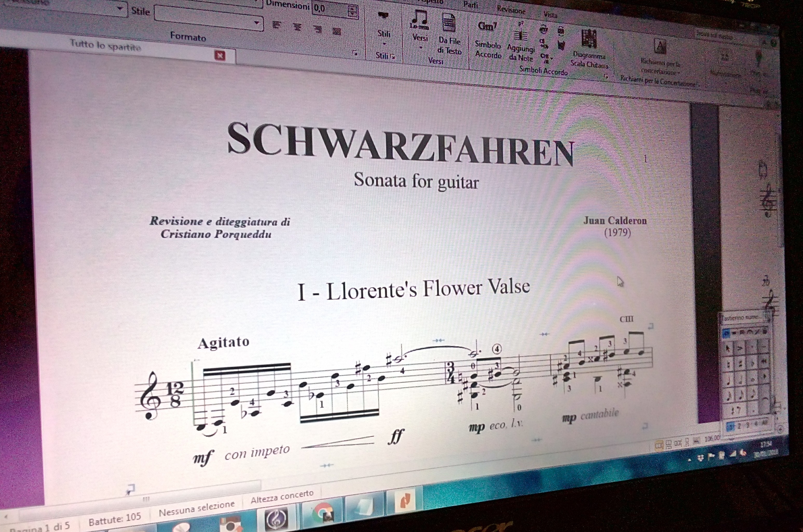Click in the Dimensioni size field
The width and height of the screenshot is (803, 532).
pyautogui.click(x=330, y=9)
